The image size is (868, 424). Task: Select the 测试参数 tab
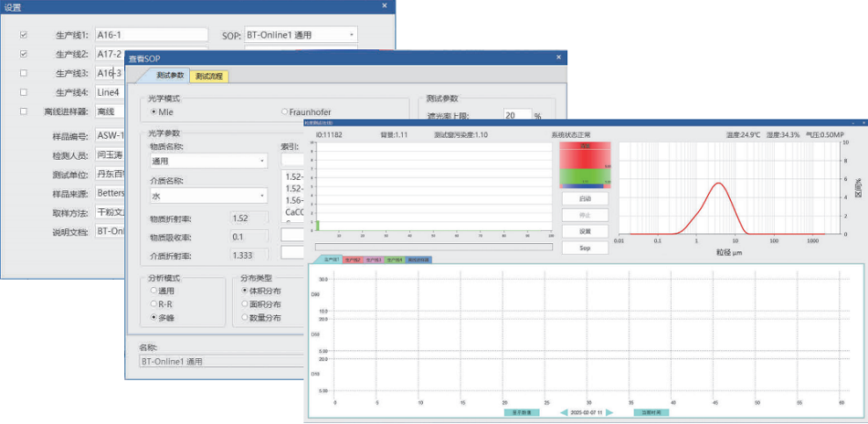pos(170,76)
